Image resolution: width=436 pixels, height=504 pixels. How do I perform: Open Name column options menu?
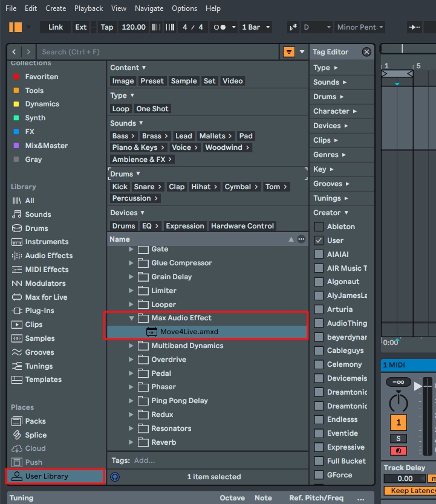point(301,239)
